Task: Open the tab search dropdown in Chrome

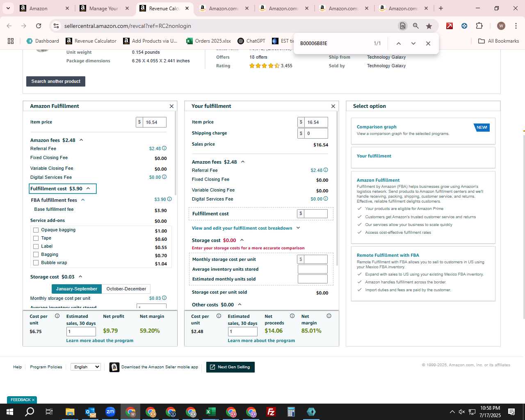Action: click(x=8, y=8)
